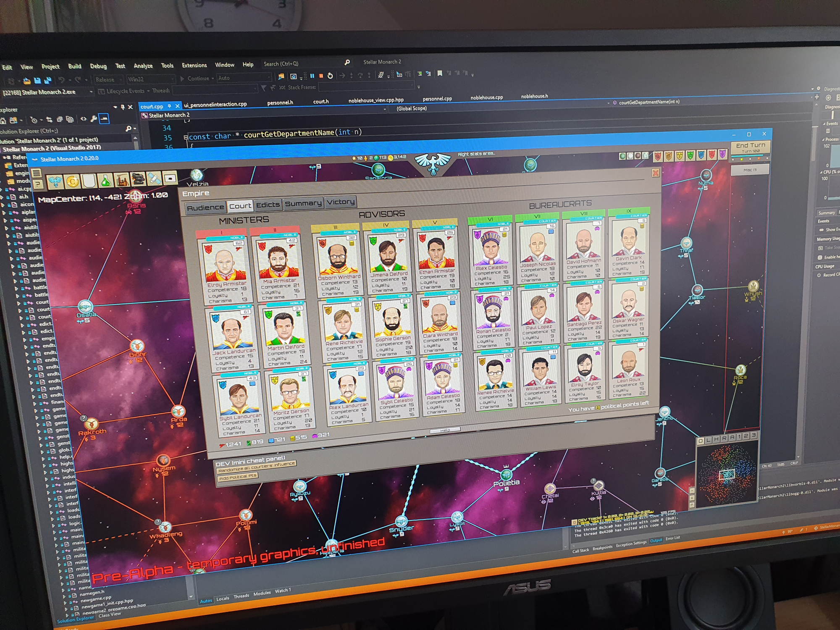Open the green flask research icon
The height and width of the screenshot is (630, 840).
point(105,180)
